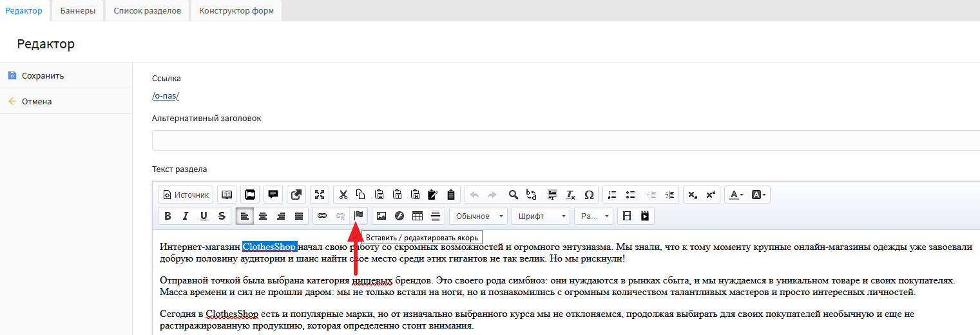Open the Шрифт font dropdown
Viewport: 980px width, 335px height.
[541, 216]
